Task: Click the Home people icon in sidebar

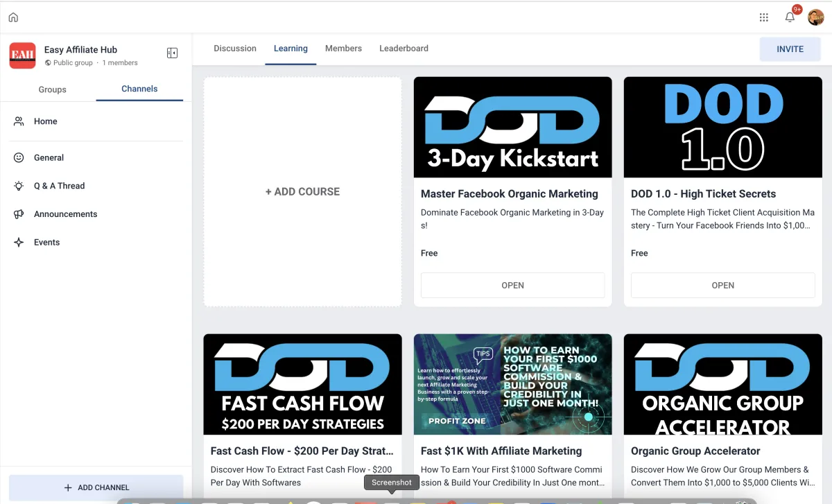Action: 19,121
